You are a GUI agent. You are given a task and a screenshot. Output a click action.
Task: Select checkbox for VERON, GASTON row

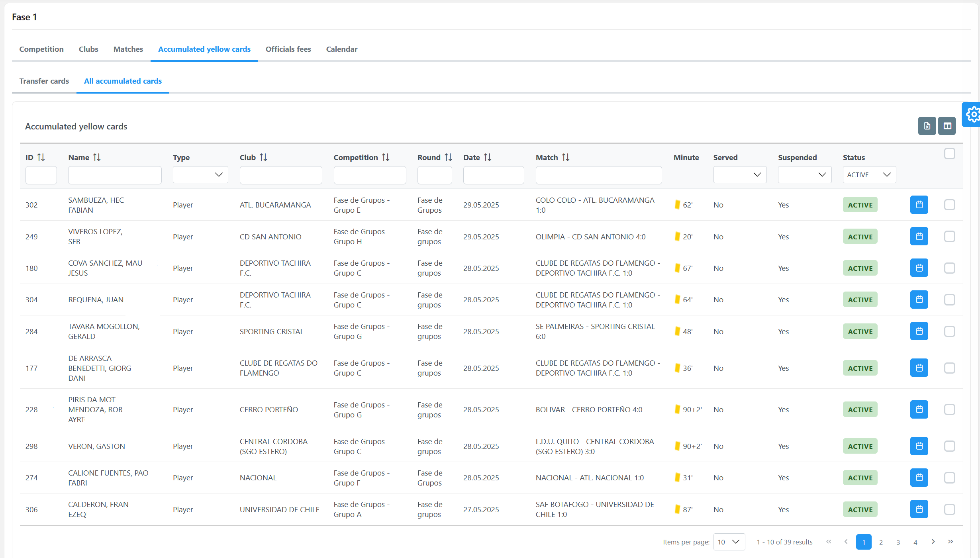[x=950, y=446]
